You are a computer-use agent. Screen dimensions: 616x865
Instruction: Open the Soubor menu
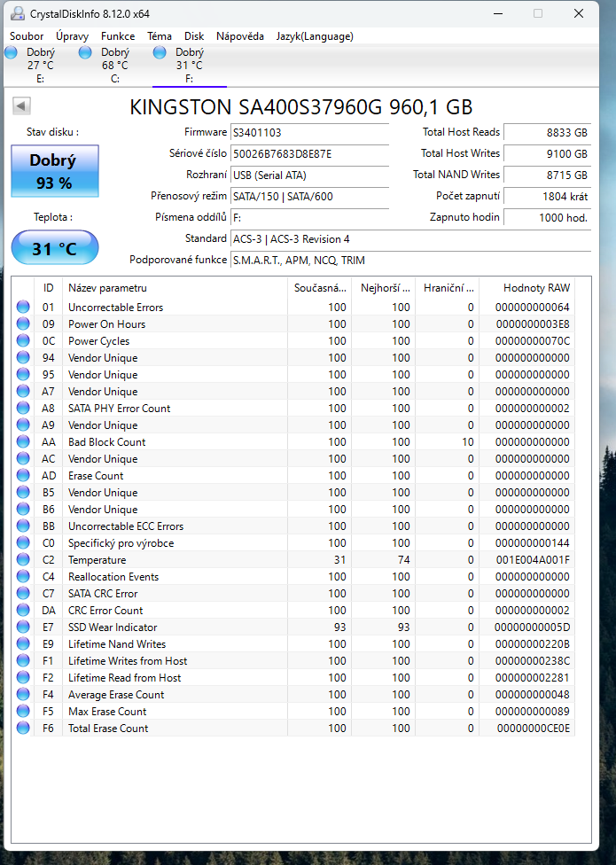pyautogui.click(x=27, y=36)
